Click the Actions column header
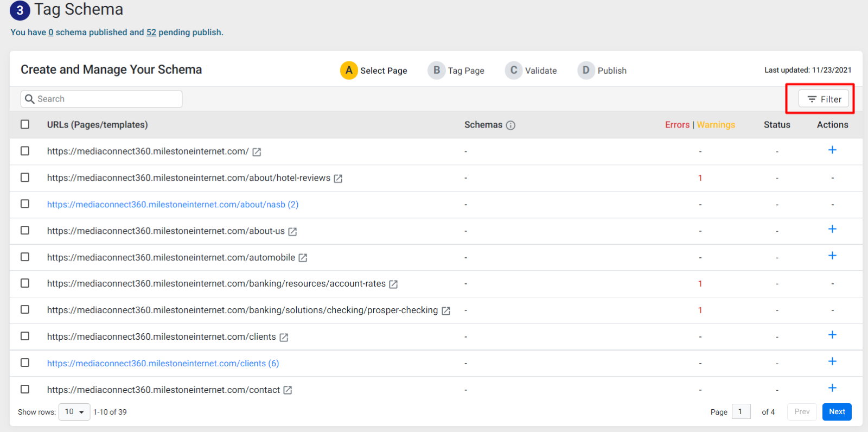868x432 pixels. [832, 125]
